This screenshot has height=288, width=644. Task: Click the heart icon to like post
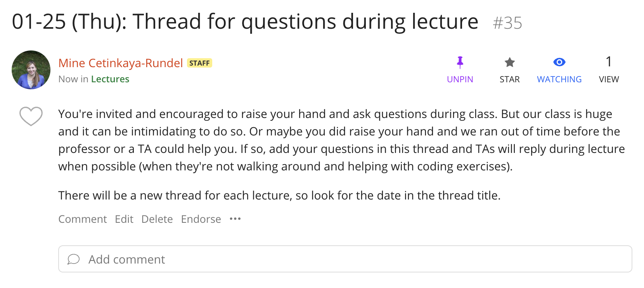tap(31, 116)
